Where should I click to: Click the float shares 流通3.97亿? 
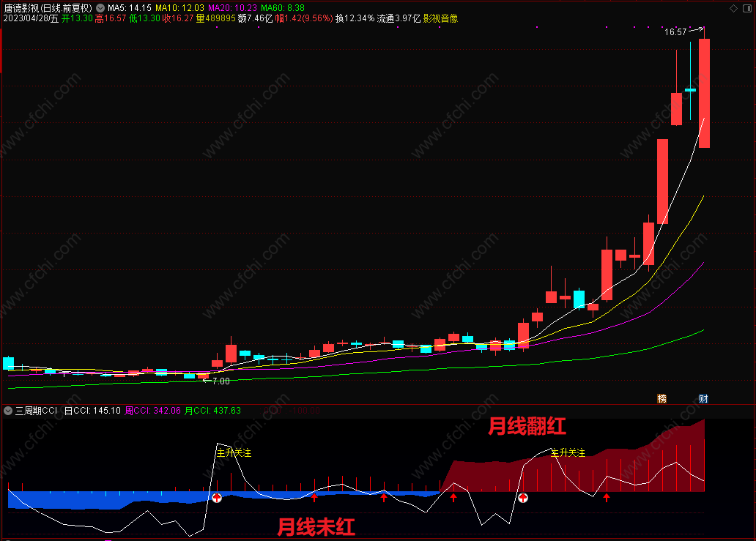click(x=399, y=18)
